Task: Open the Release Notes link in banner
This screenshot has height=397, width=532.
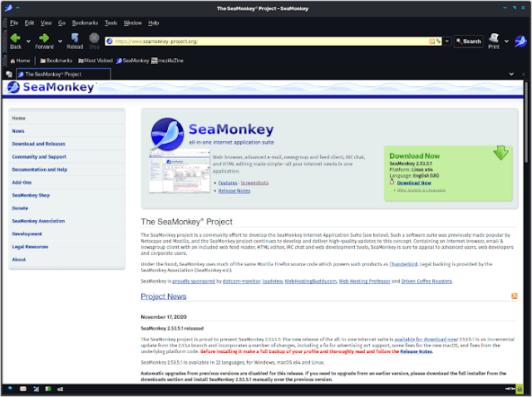Action: pos(234,191)
